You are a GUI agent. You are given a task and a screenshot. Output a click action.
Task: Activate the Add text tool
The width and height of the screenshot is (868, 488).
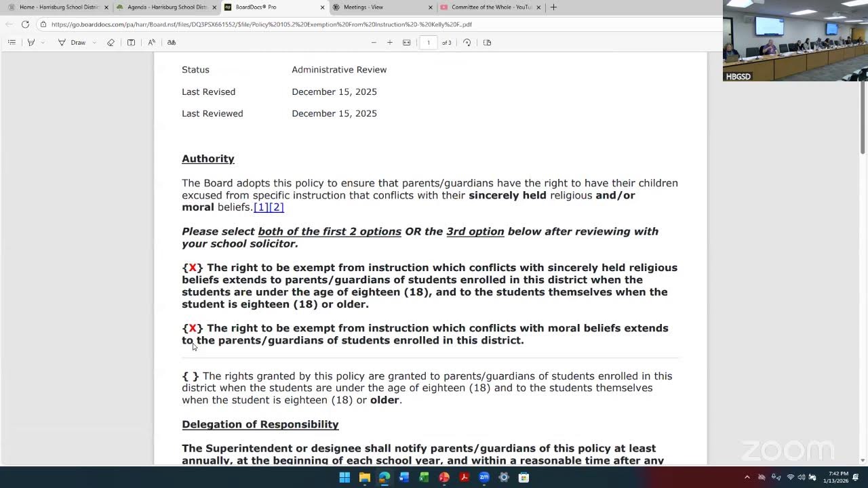(131, 42)
